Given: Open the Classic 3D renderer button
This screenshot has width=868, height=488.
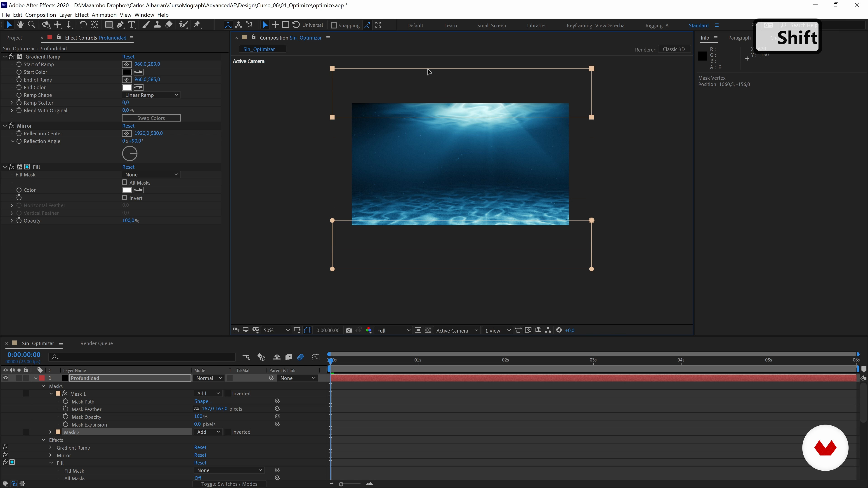Looking at the screenshot, I should [674, 49].
